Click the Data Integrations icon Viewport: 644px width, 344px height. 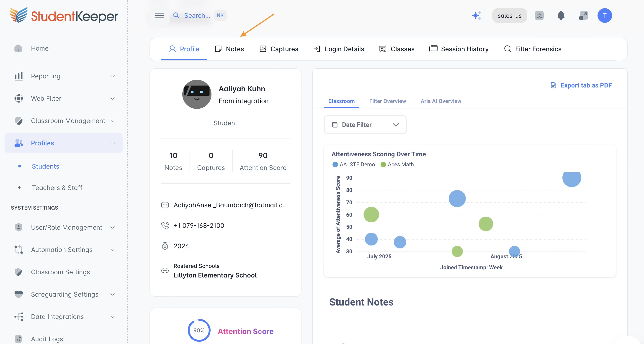tap(18, 316)
